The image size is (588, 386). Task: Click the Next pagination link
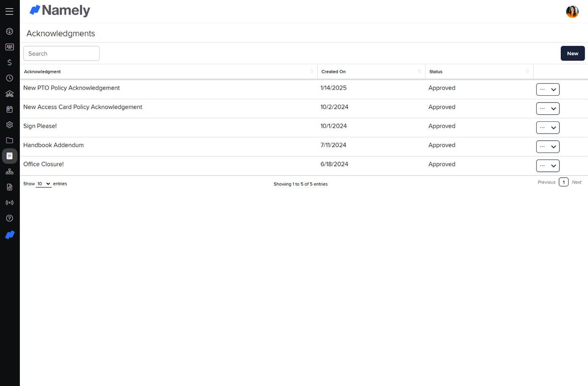coord(576,182)
